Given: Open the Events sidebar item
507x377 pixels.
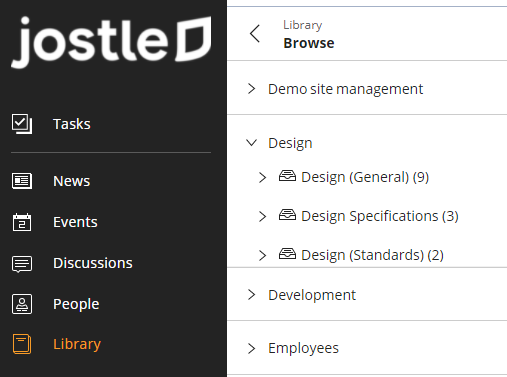Looking at the screenshot, I should tap(75, 222).
